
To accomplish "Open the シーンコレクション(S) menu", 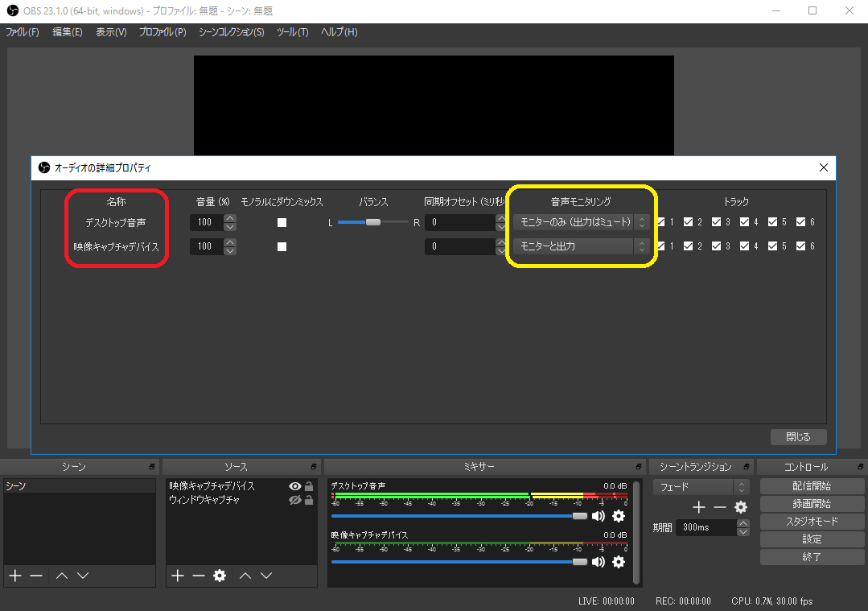I will 231,32.
